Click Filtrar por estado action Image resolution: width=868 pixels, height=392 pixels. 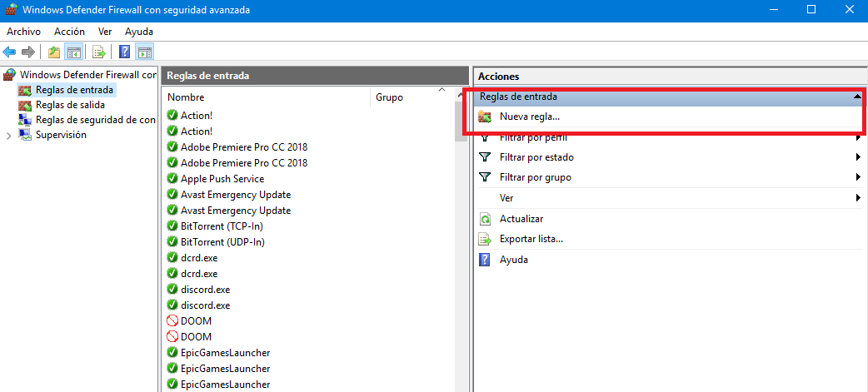536,157
